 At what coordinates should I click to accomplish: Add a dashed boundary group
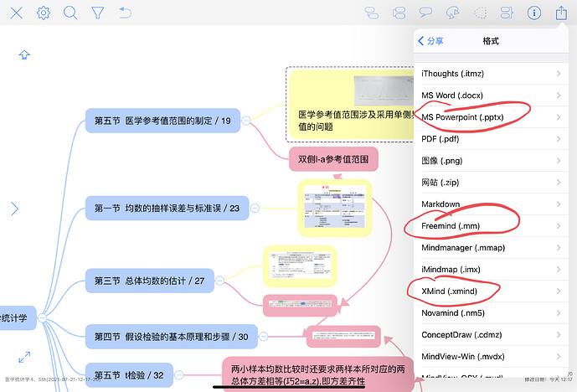click(480, 13)
